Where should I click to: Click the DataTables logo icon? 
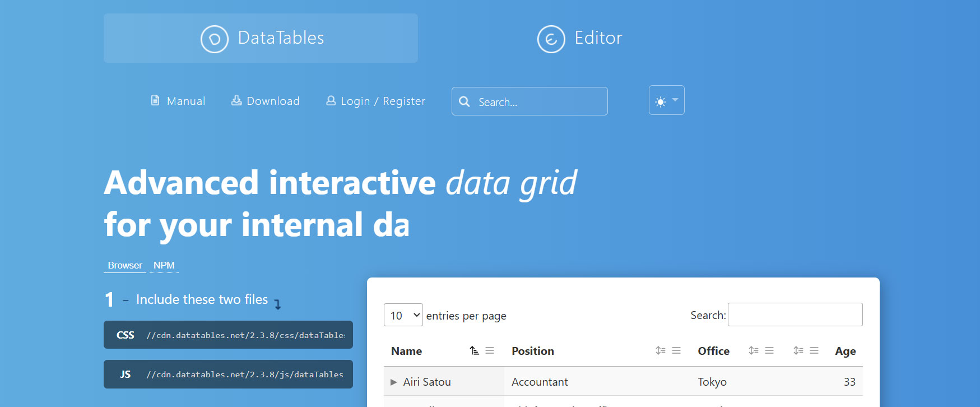click(215, 39)
